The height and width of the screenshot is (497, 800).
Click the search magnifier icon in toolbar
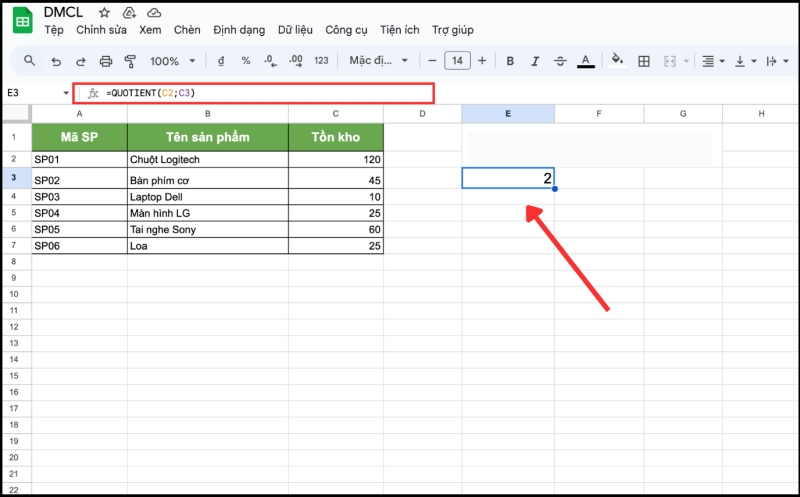[30, 61]
